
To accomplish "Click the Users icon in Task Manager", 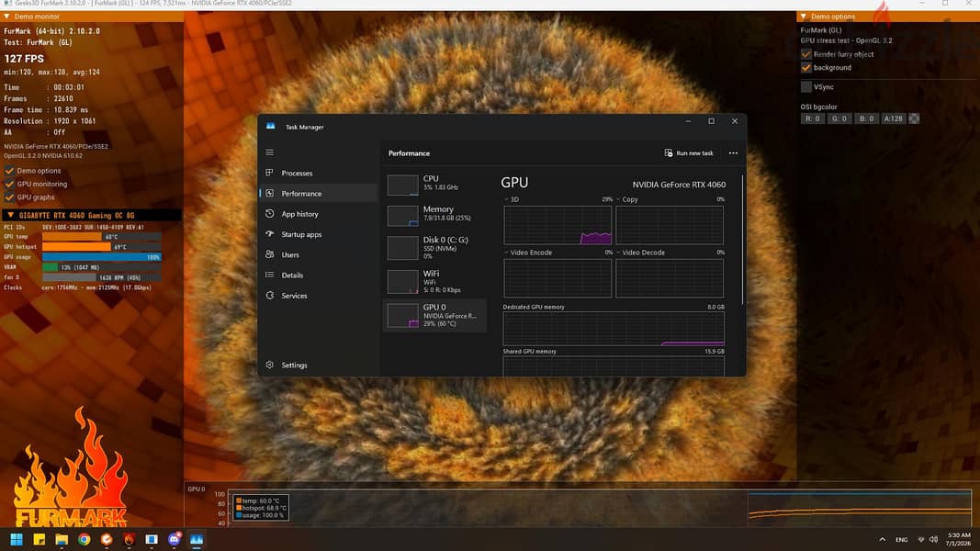I will 269,255.
